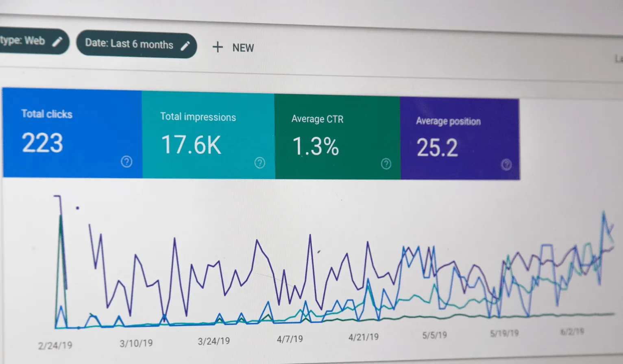Open the help icon on Total clicks card
Screen dimensions: 623x364
click(126, 161)
